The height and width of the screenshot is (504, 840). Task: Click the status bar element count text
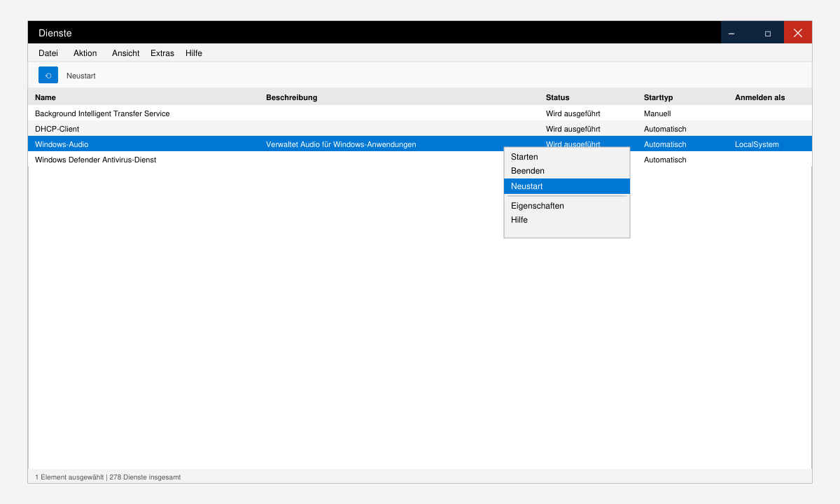[108, 477]
